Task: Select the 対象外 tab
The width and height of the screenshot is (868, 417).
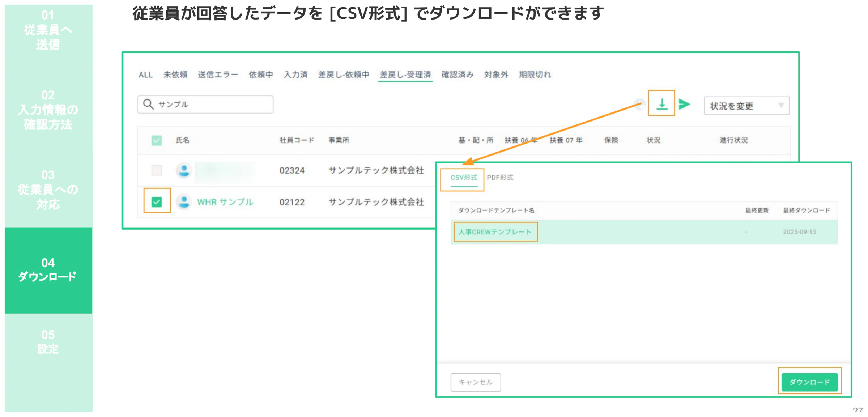Action: coord(496,75)
